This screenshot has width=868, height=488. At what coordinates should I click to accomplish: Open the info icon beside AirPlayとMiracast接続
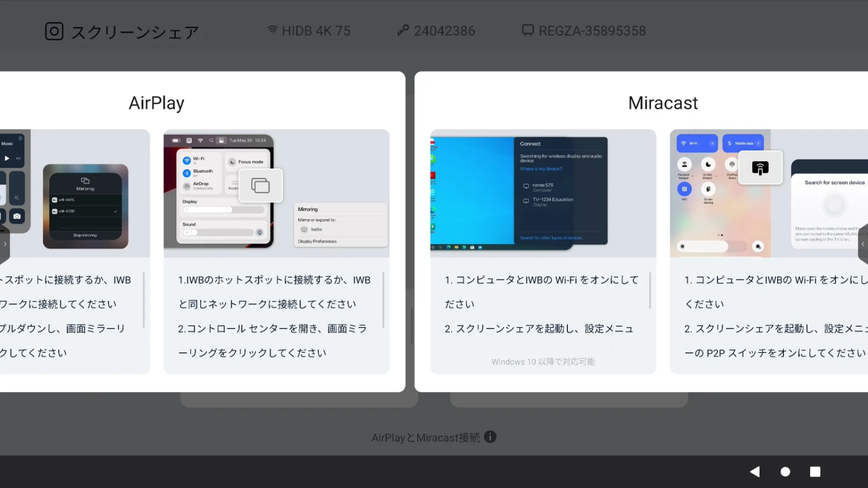[490, 437]
